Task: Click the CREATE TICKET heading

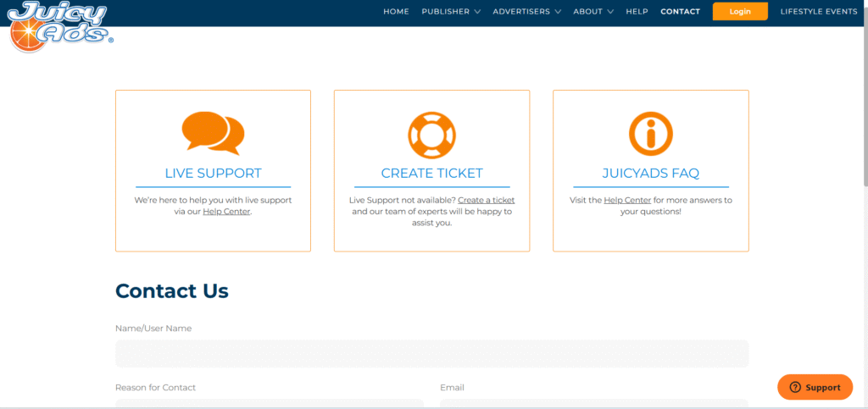Action: coord(431,173)
